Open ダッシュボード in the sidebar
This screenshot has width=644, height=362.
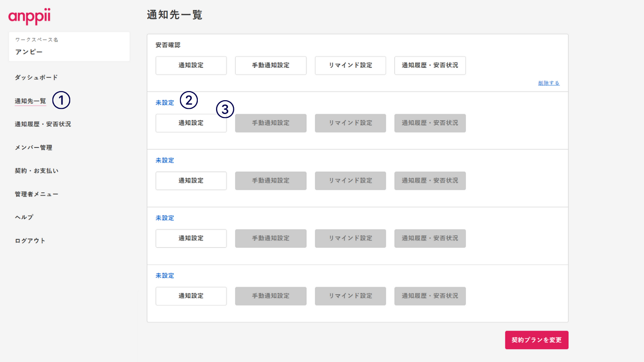36,77
